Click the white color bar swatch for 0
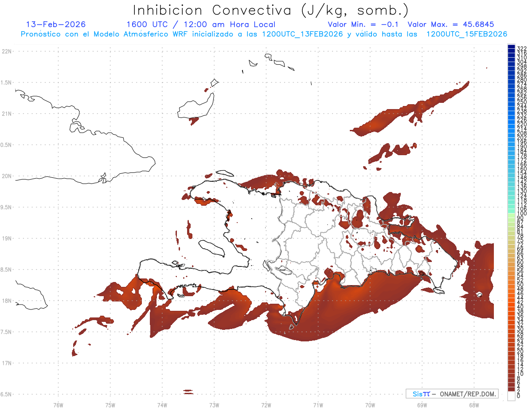This screenshot has width=532, height=411. pos(511,396)
